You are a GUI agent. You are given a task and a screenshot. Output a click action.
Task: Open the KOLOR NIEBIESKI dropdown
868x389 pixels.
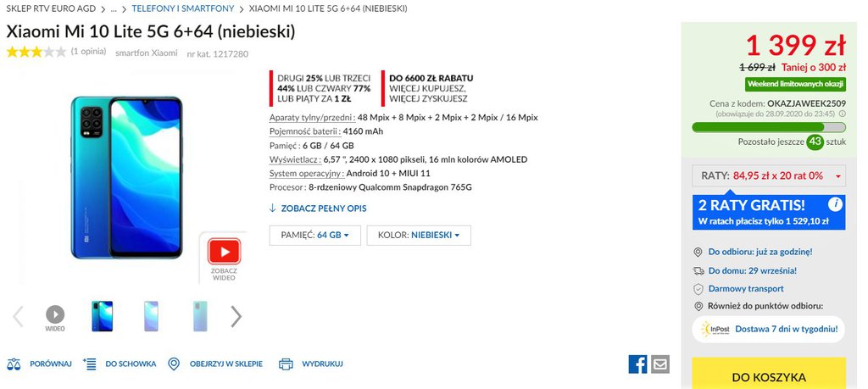pos(419,235)
